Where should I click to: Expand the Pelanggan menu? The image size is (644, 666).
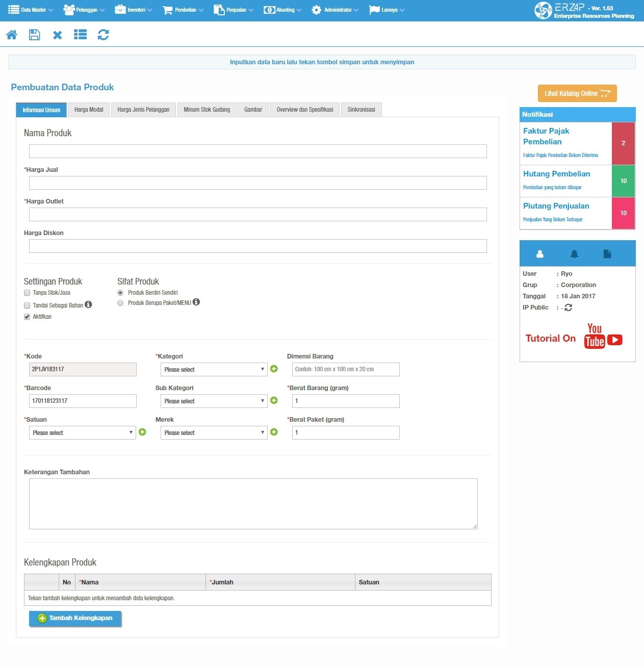click(84, 10)
